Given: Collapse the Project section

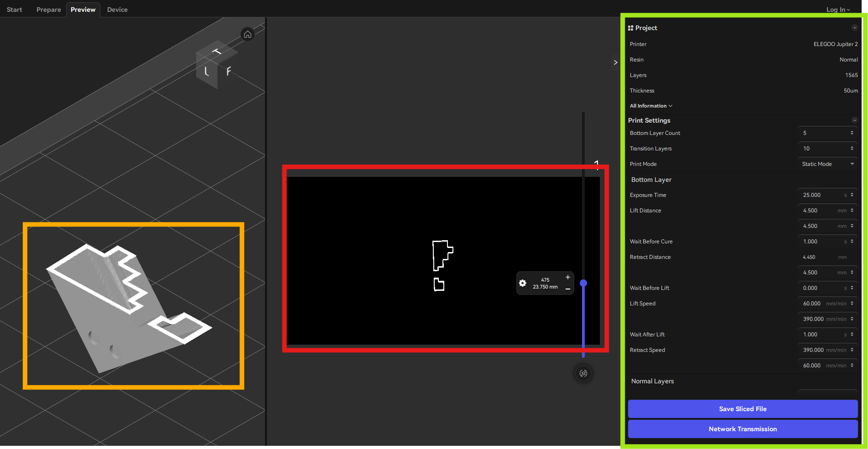Looking at the screenshot, I should tap(854, 28).
